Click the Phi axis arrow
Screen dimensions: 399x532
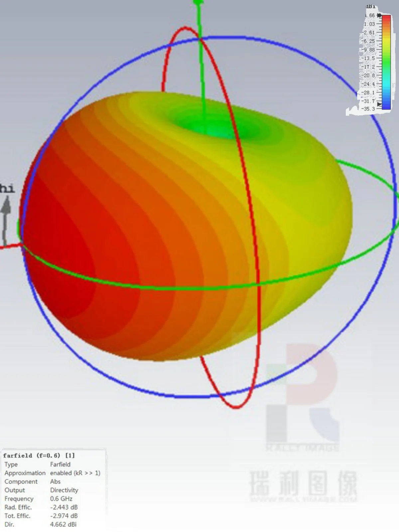click(x=6, y=221)
